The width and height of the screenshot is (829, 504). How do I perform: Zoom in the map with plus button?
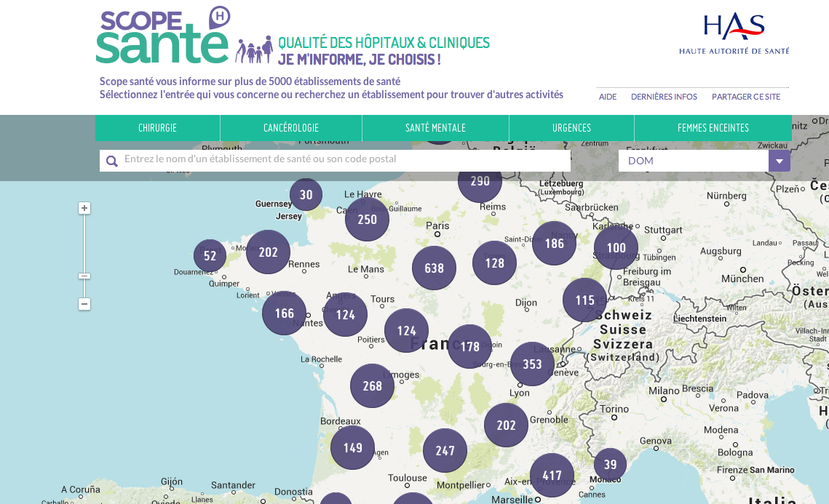[x=84, y=208]
